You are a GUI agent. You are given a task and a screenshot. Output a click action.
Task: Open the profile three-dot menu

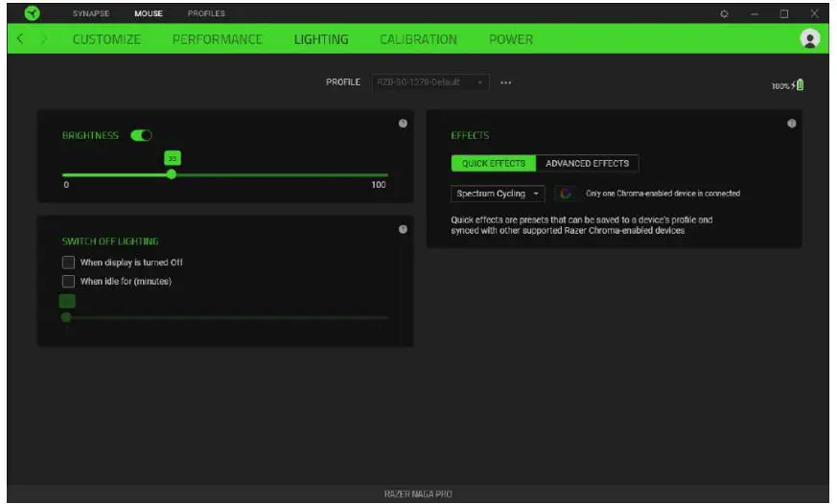coord(505,82)
